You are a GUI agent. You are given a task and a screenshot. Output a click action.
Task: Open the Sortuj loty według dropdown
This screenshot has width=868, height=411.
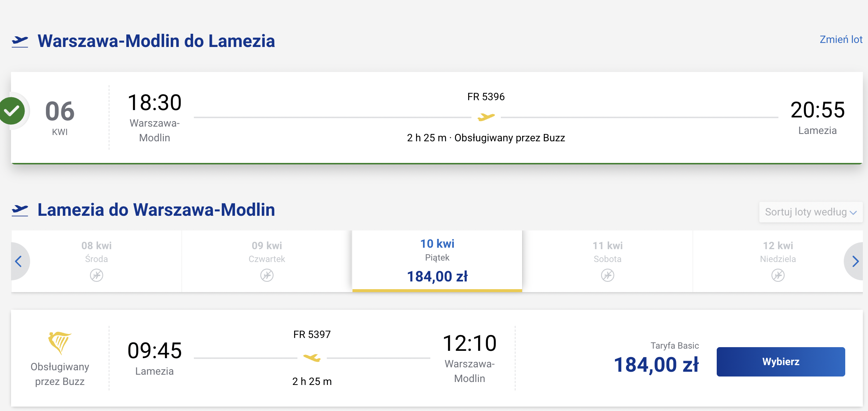point(811,212)
